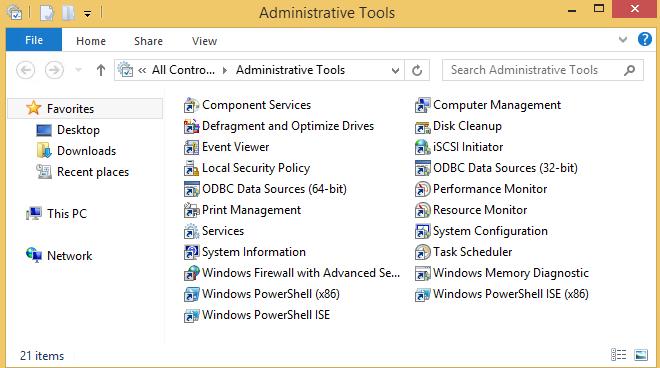
Task: Click the All Control Panel breadcrumb
Action: [x=183, y=70]
